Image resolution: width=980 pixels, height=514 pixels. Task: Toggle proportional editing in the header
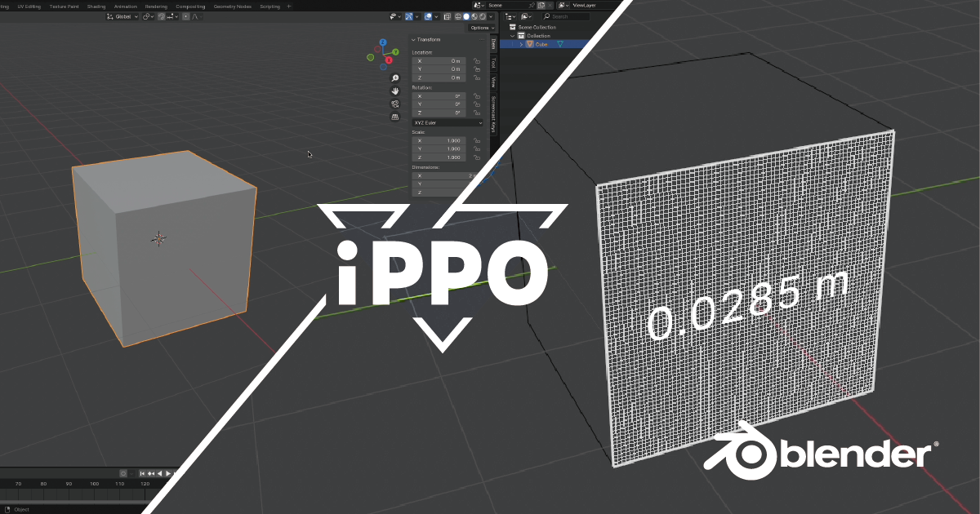point(185,16)
